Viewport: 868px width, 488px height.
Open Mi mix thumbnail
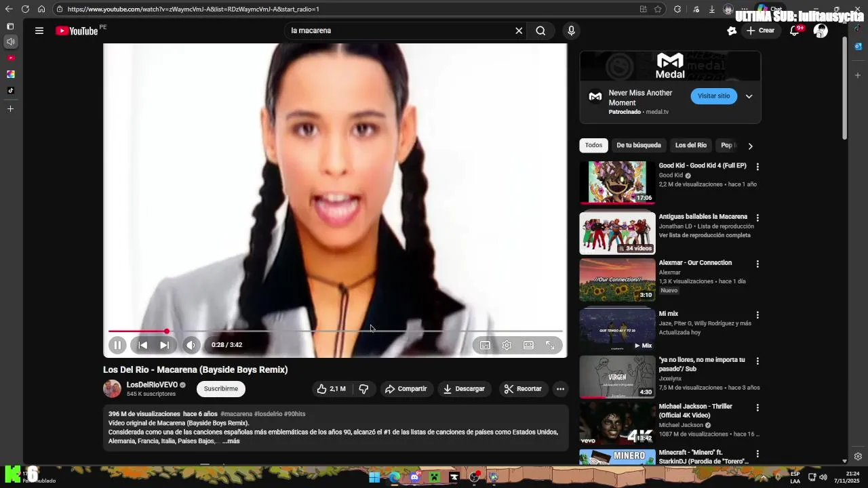(x=617, y=330)
